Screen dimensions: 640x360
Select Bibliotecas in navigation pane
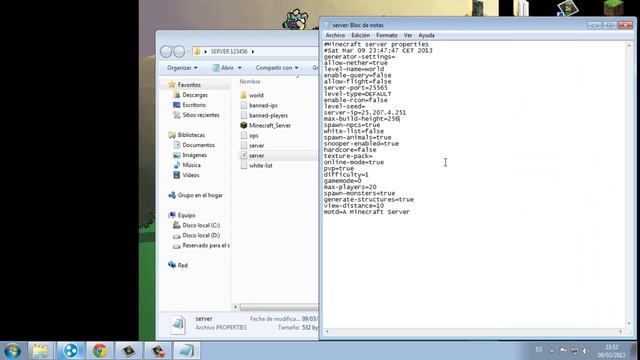pyautogui.click(x=191, y=135)
